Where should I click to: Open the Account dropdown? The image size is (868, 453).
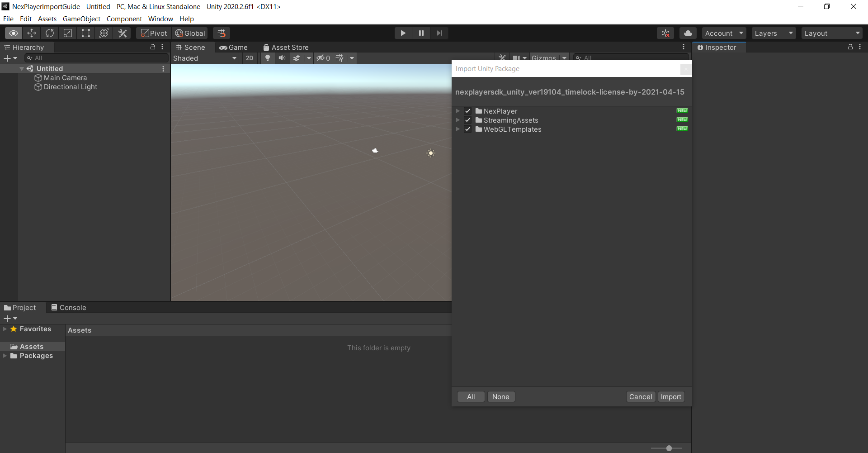(x=724, y=33)
